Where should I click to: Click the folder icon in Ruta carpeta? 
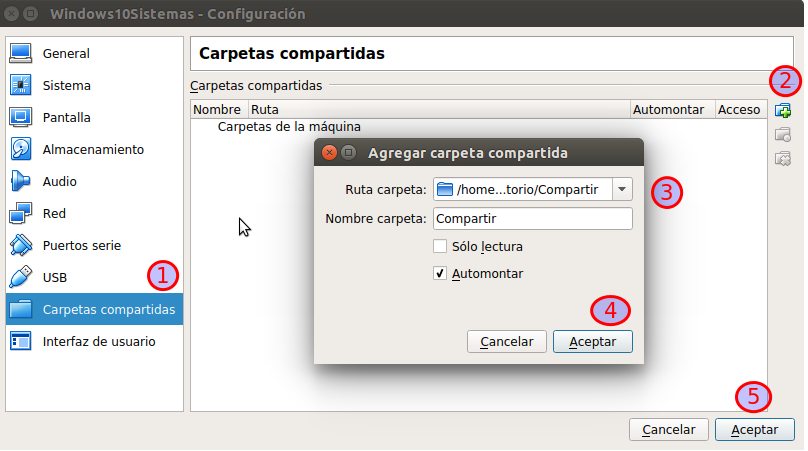tap(445, 189)
